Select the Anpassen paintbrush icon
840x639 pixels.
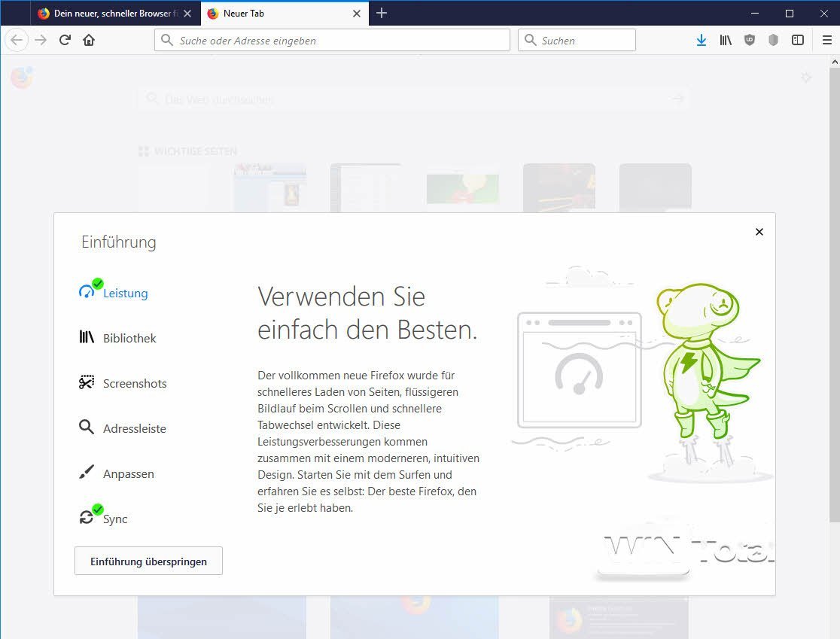pos(85,473)
